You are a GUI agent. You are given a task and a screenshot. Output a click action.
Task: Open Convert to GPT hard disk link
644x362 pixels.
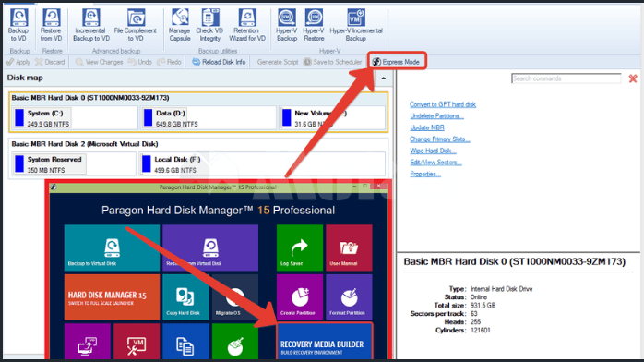[x=443, y=104]
